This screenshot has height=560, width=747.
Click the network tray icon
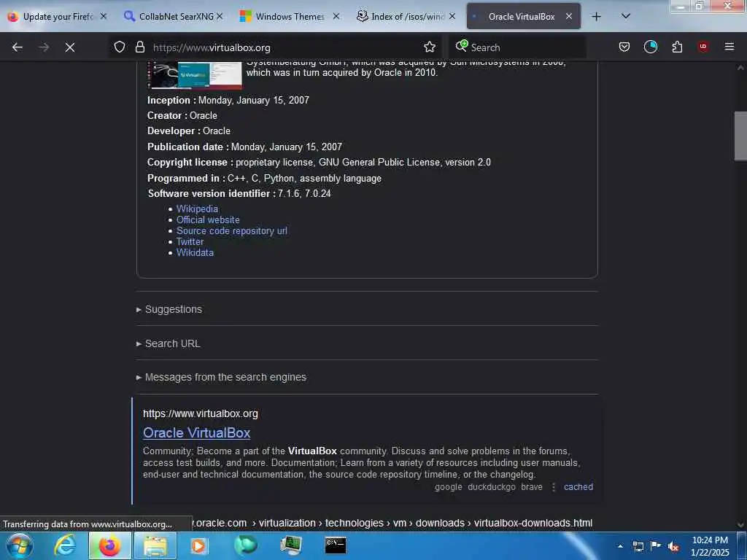click(x=638, y=546)
